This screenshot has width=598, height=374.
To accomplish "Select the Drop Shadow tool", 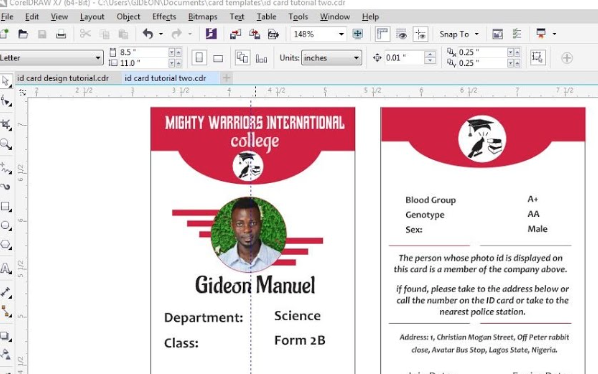I will (x=6, y=336).
